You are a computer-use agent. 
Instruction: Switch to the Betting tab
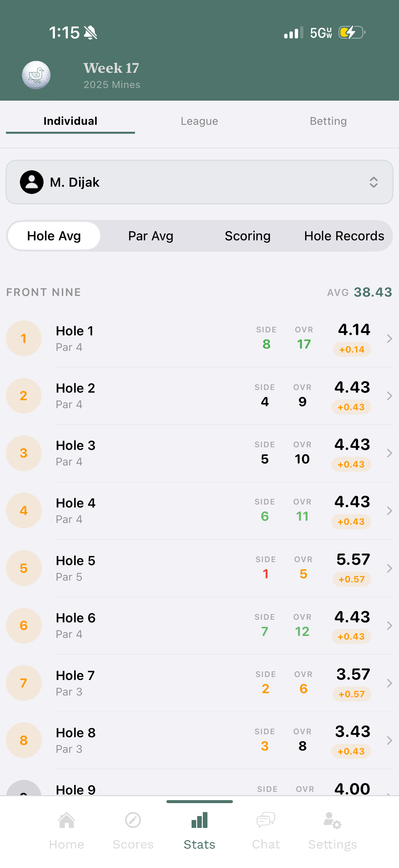[x=328, y=121]
